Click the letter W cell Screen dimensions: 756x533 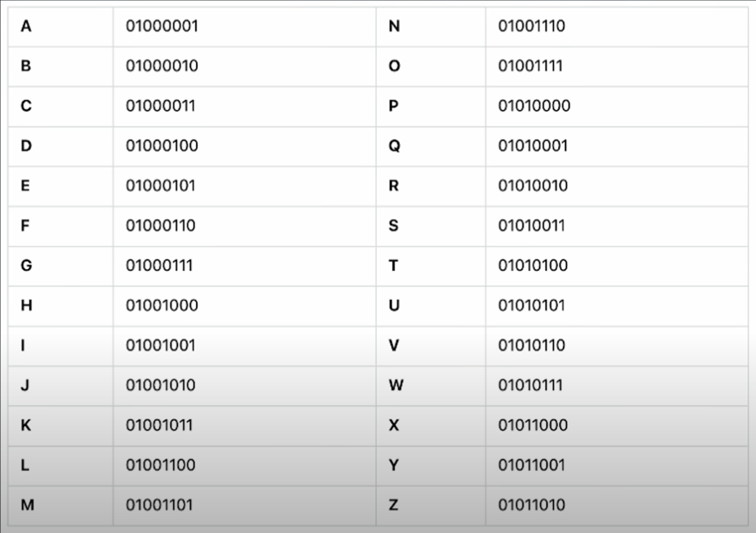click(431, 386)
